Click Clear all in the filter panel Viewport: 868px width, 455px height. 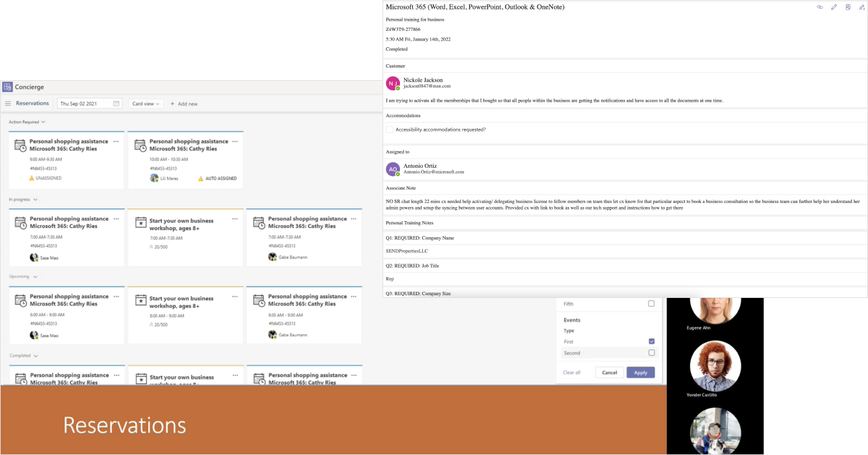pos(572,372)
